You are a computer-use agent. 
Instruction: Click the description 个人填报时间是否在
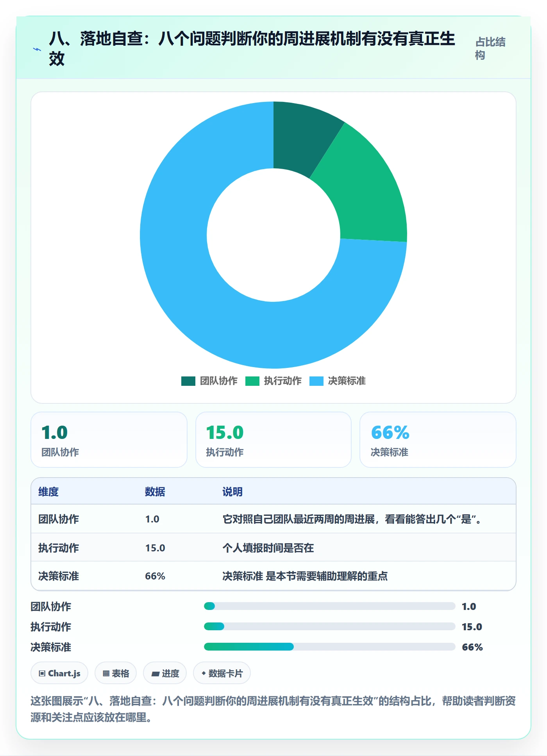pyautogui.click(x=268, y=548)
